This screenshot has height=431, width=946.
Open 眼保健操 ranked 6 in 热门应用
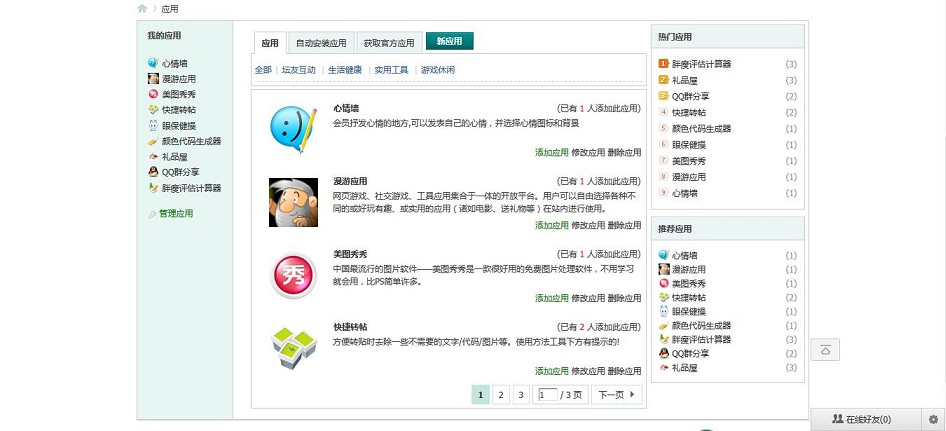point(689,145)
